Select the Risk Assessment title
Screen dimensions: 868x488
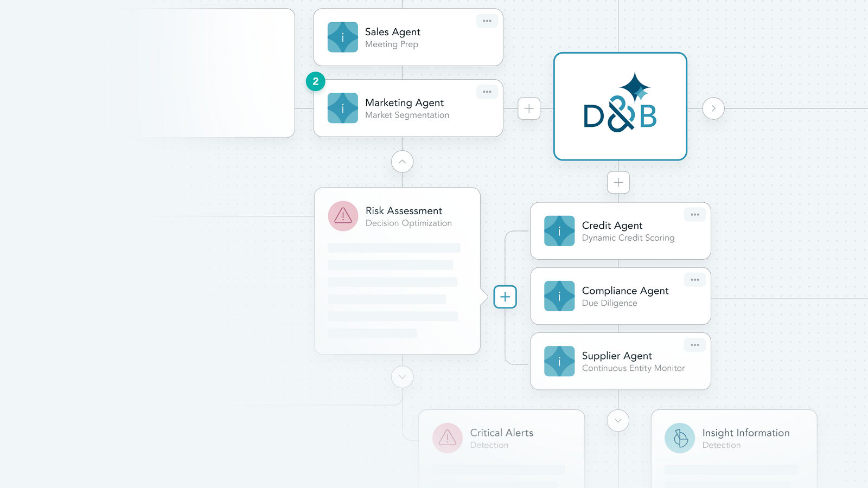click(x=404, y=210)
